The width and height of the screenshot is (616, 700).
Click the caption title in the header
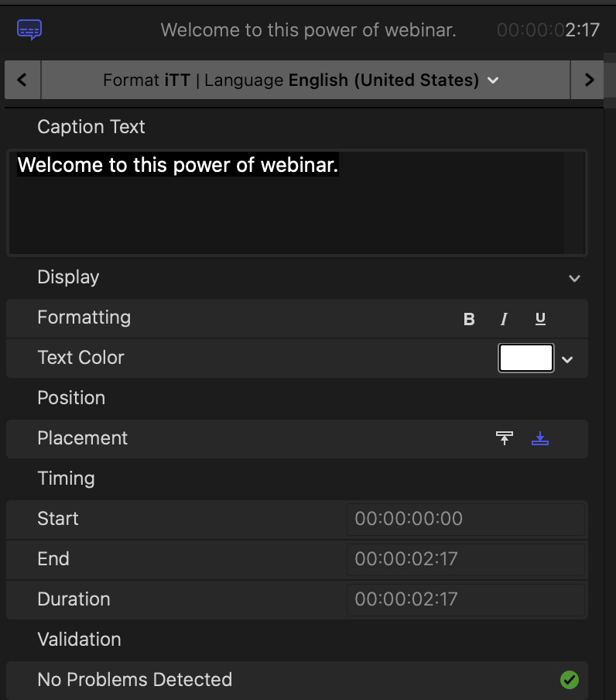click(x=308, y=30)
